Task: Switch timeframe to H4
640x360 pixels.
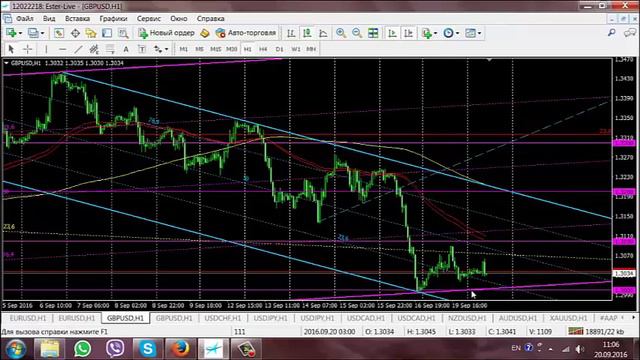Action: pyautogui.click(x=263, y=49)
